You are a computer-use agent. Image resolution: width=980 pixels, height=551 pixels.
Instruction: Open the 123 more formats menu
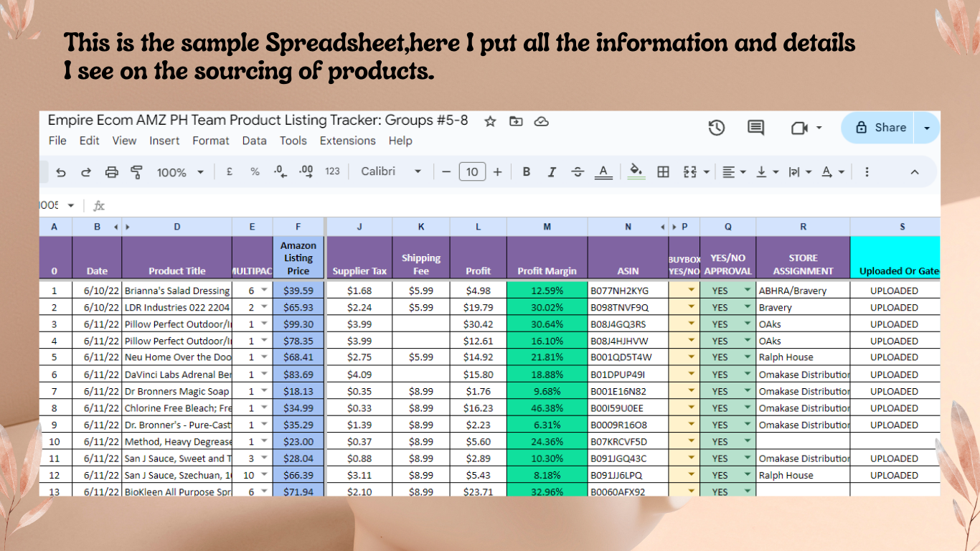coord(332,172)
